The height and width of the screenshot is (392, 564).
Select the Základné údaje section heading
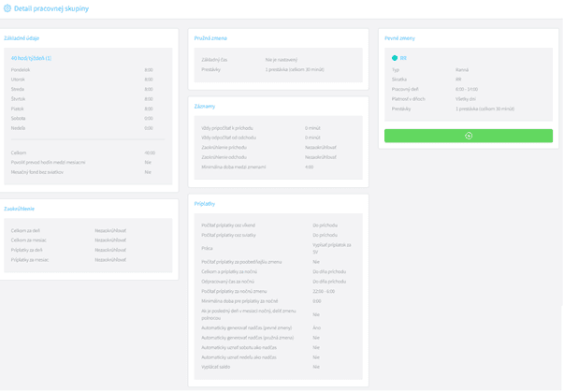pos(22,38)
